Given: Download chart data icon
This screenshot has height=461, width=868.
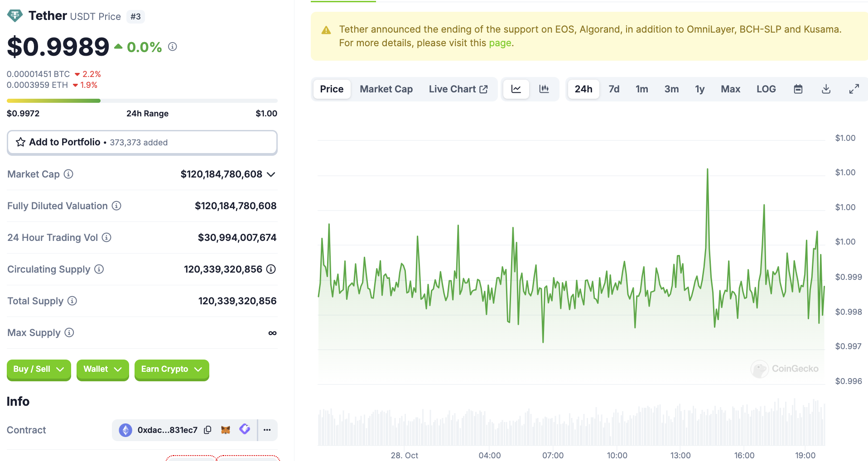Looking at the screenshot, I should click(x=826, y=89).
